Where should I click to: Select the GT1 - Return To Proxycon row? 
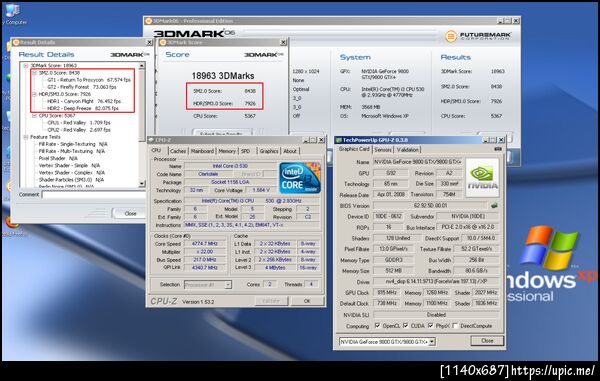(x=89, y=80)
